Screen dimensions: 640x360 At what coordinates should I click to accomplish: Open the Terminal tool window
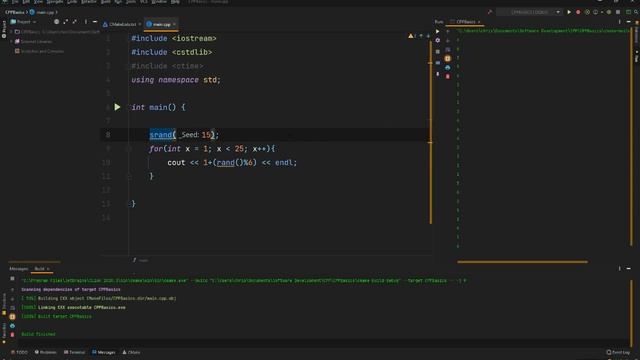click(x=74, y=352)
